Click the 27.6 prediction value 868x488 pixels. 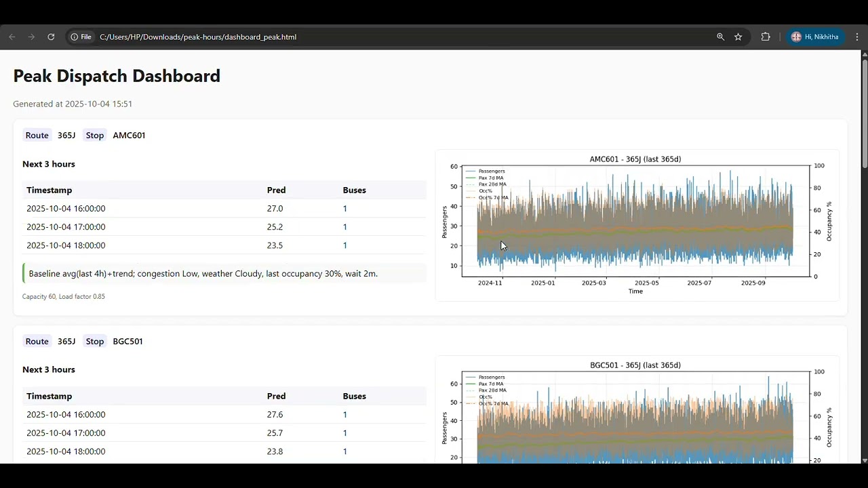point(275,414)
